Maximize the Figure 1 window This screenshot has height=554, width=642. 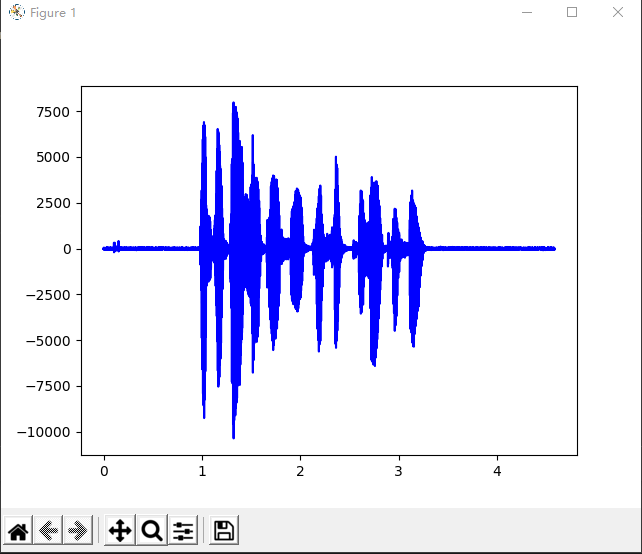click(x=572, y=13)
